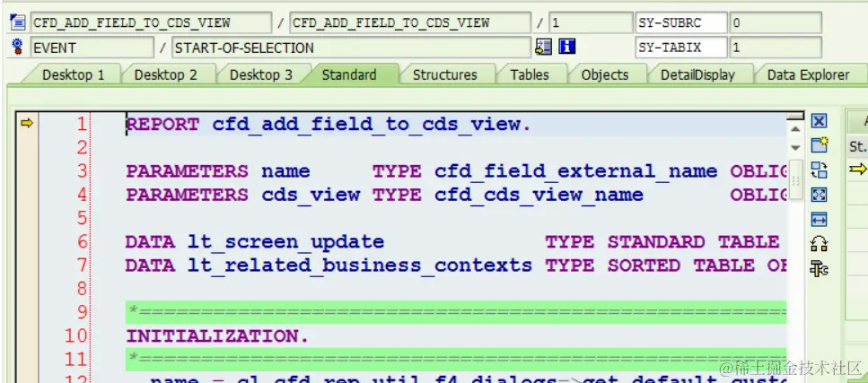Click the PARAMETERS name code line

pyautogui.click(x=457, y=171)
